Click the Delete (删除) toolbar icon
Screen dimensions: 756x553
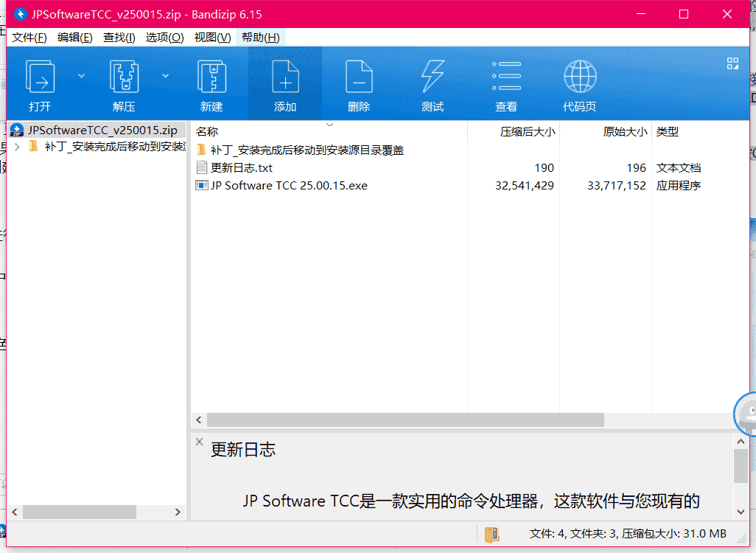pos(359,76)
